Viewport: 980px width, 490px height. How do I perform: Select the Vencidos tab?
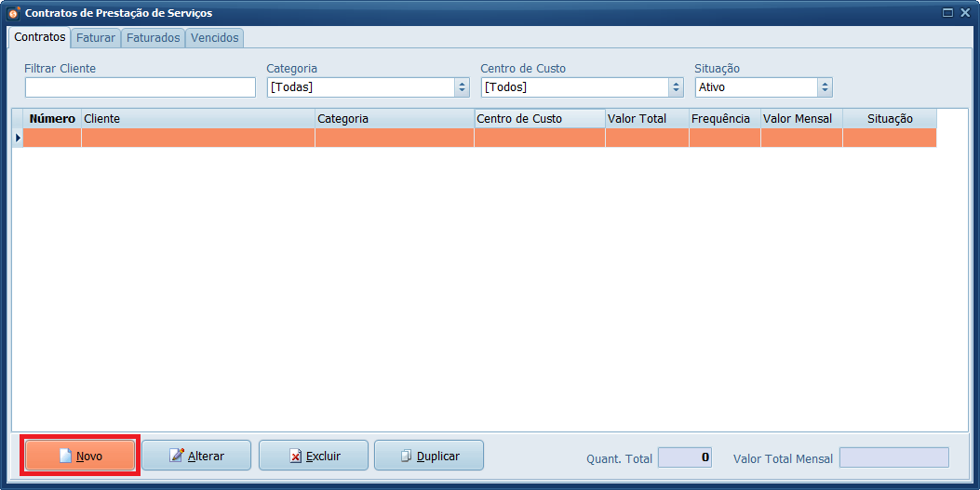click(215, 38)
